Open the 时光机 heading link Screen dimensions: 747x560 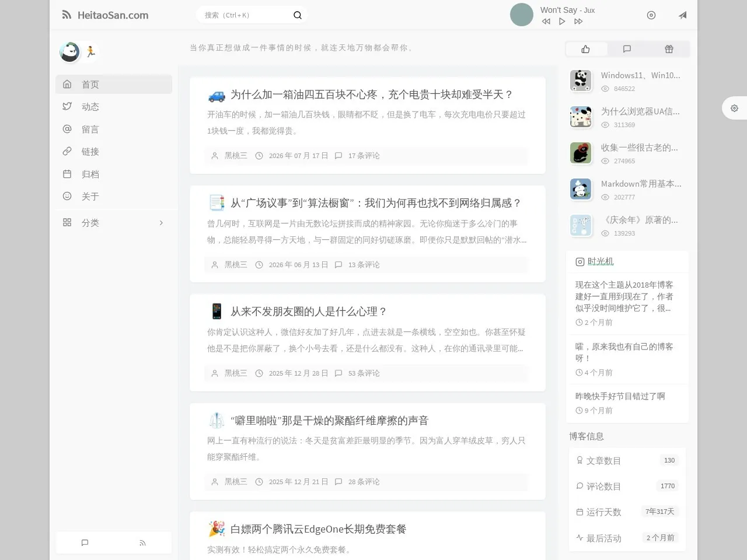tap(601, 261)
